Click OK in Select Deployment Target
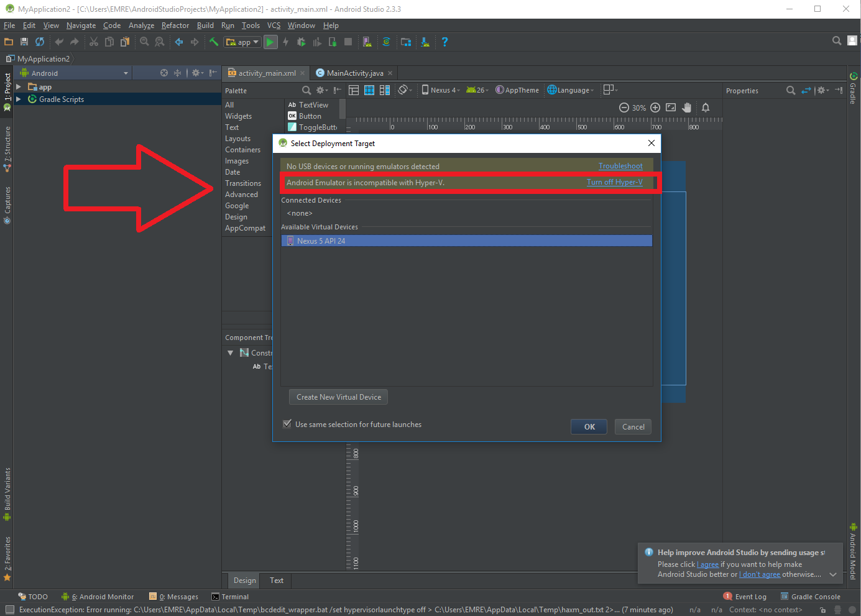 click(589, 427)
